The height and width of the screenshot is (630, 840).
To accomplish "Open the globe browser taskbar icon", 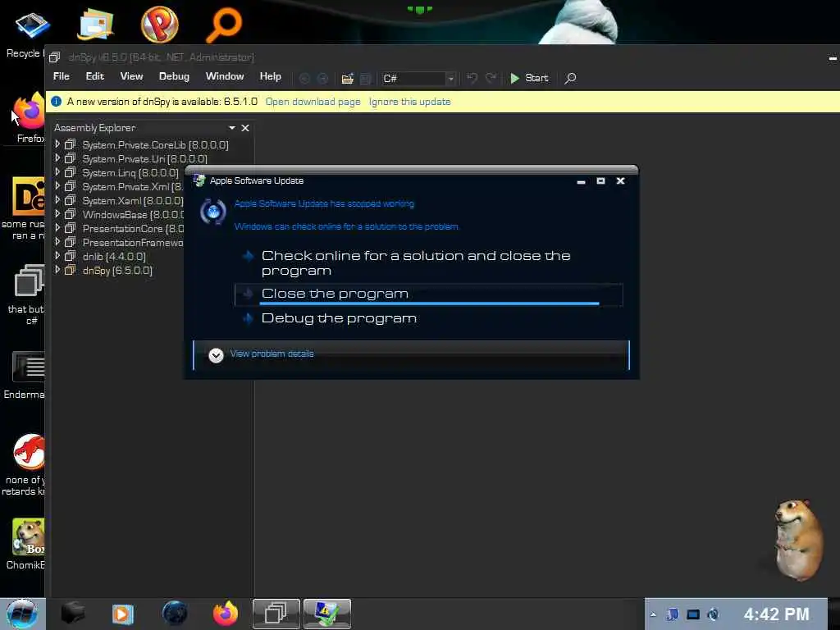I will pyautogui.click(x=175, y=614).
